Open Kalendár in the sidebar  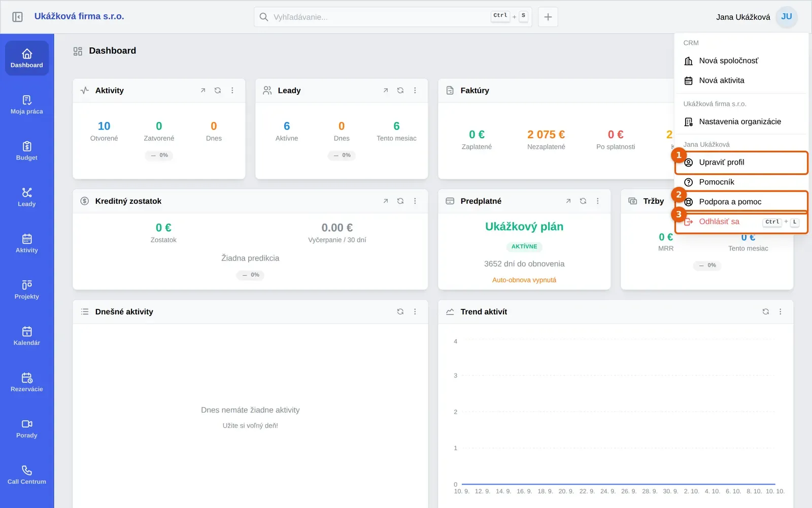27,336
